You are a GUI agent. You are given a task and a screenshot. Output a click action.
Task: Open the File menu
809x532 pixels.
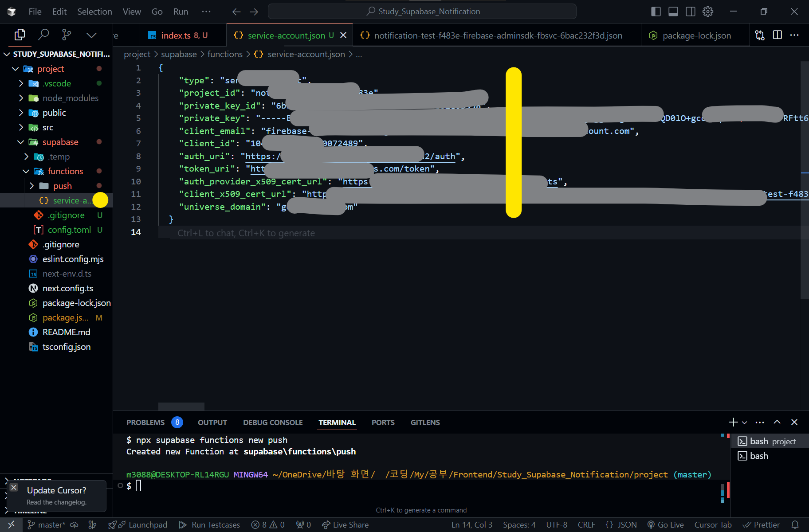(35, 12)
